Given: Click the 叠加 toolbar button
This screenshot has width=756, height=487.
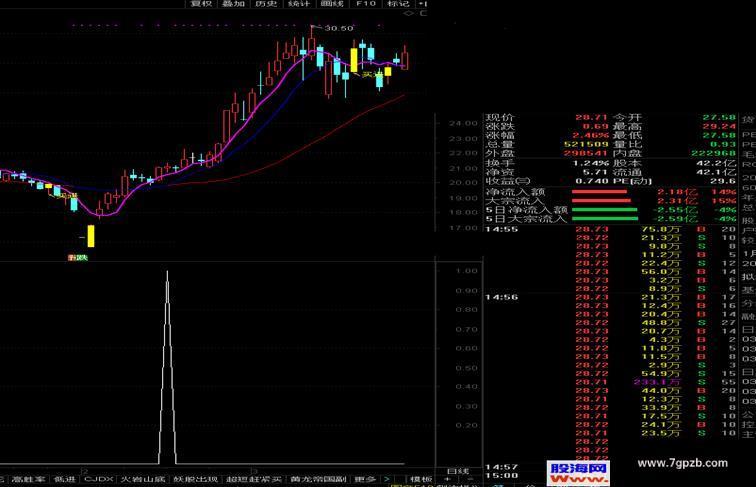Looking at the screenshot, I should 233,3.
